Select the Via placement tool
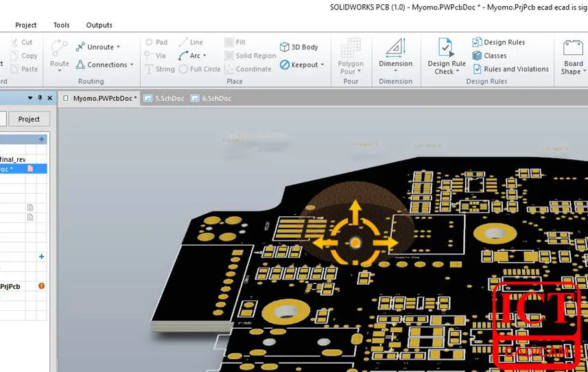This screenshot has width=588, height=372. [x=155, y=56]
